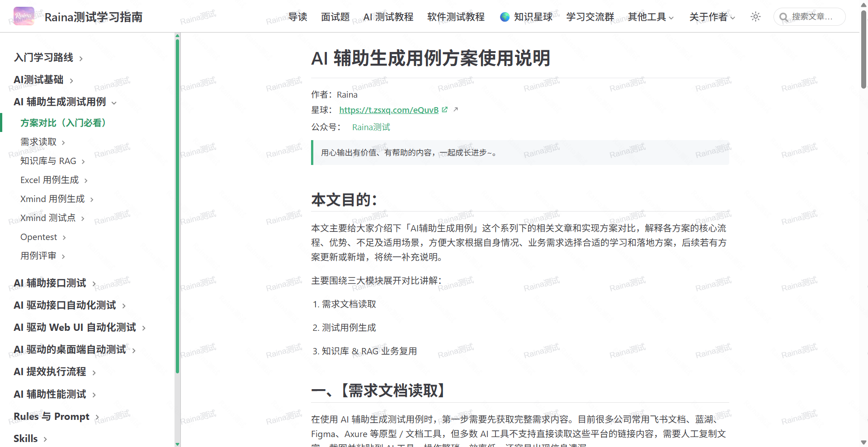The height and width of the screenshot is (447, 868).
Task: Expand 用例评审 sidebar item
Action: (x=43, y=256)
